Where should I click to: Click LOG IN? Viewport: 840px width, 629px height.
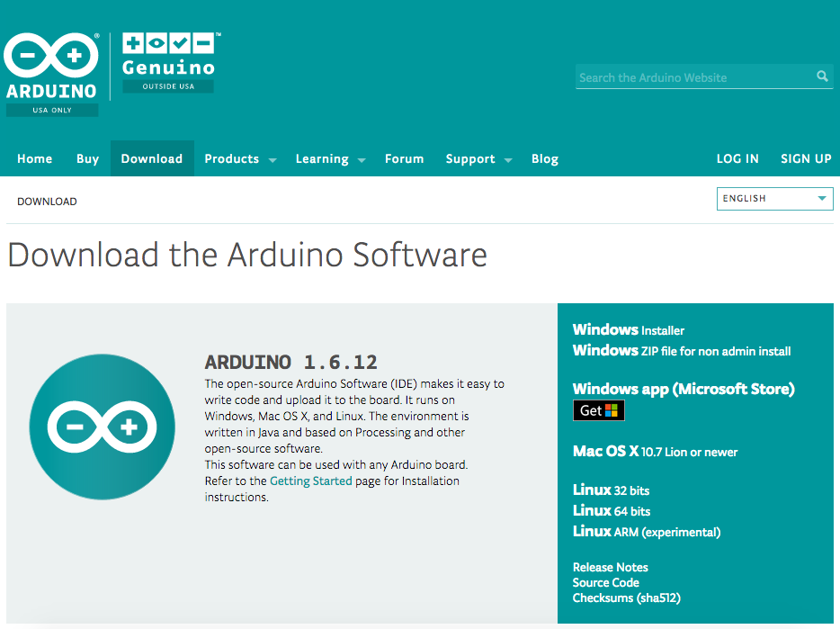737,158
